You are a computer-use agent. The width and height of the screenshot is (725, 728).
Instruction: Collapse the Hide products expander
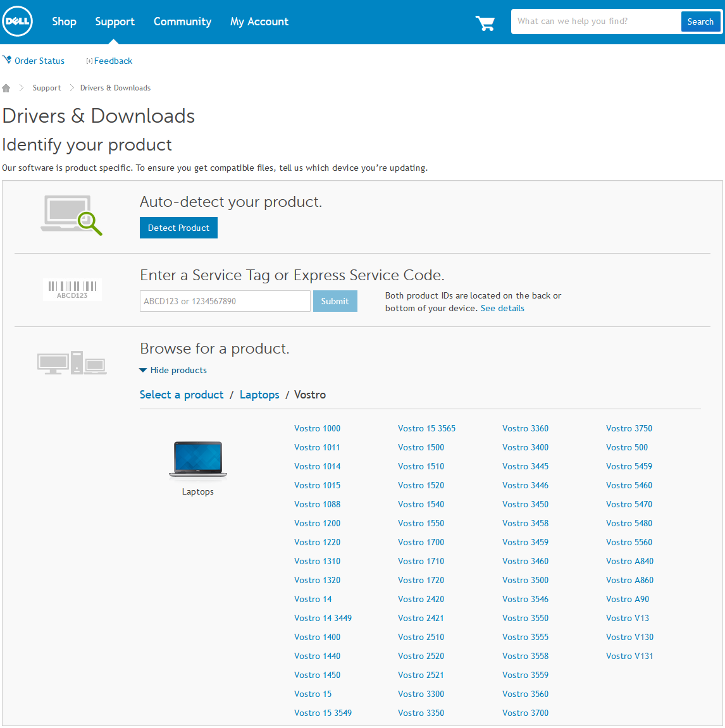tap(173, 370)
